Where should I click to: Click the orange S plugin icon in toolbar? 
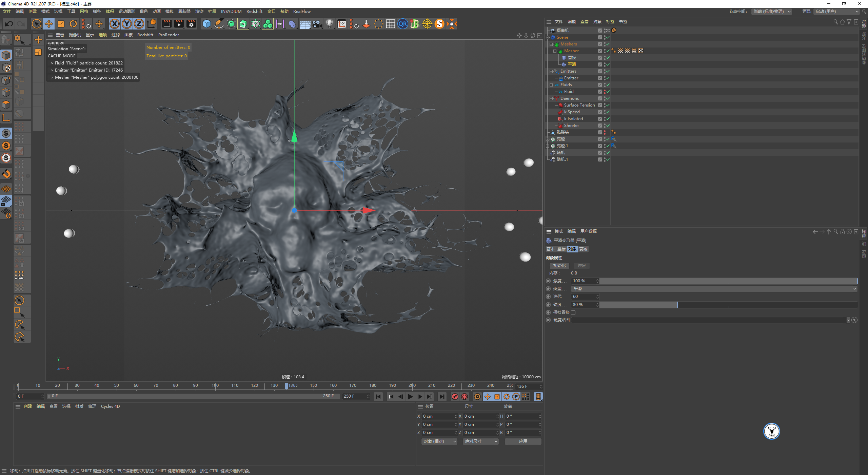tap(439, 24)
